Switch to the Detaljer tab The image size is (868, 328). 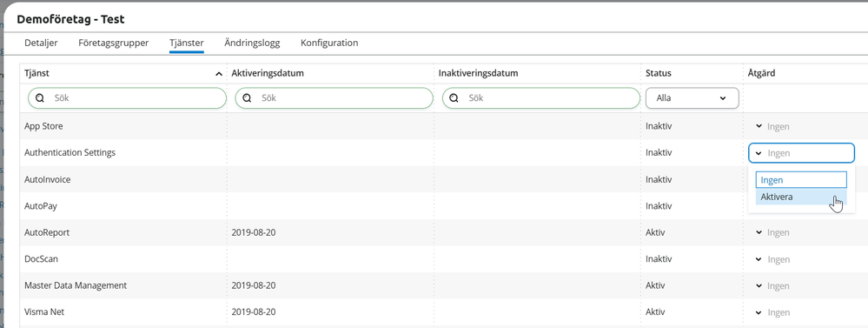(x=41, y=43)
